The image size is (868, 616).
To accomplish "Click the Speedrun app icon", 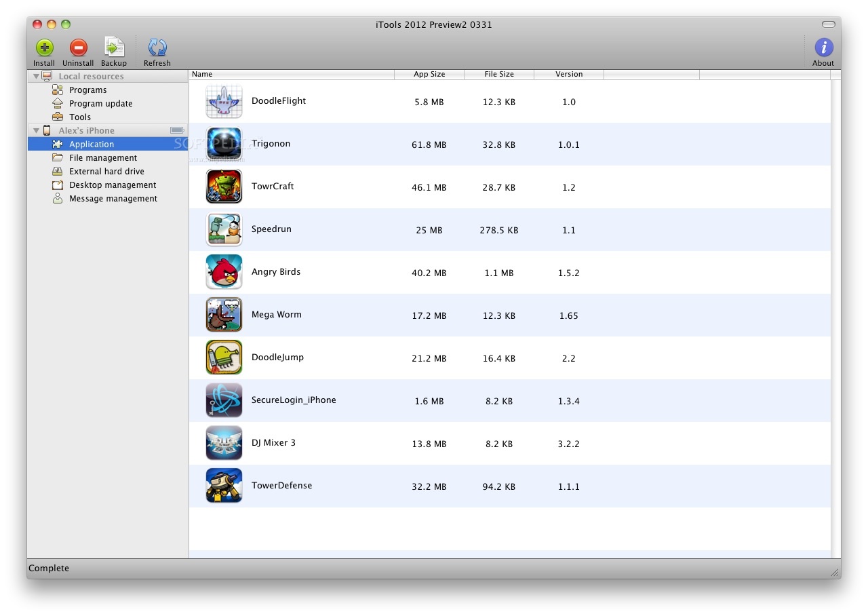I will [224, 229].
